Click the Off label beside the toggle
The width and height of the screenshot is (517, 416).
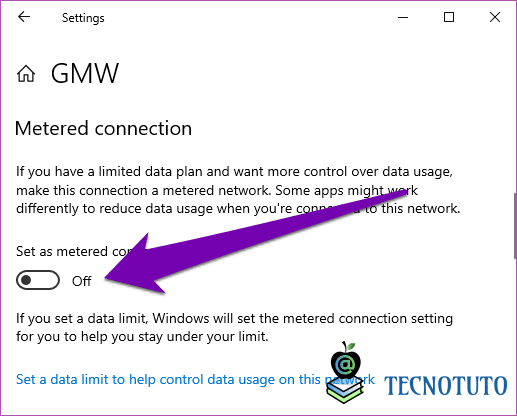(82, 281)
